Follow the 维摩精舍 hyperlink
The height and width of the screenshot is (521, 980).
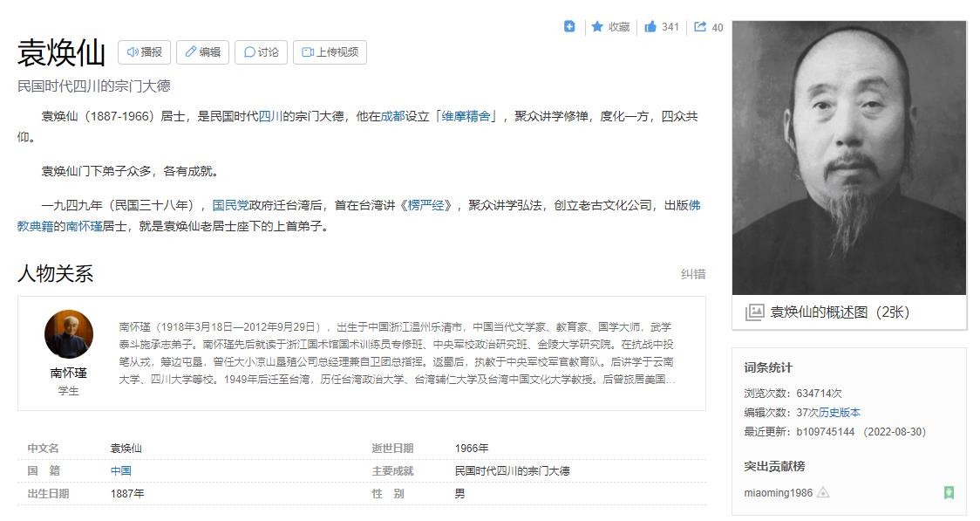466,116
